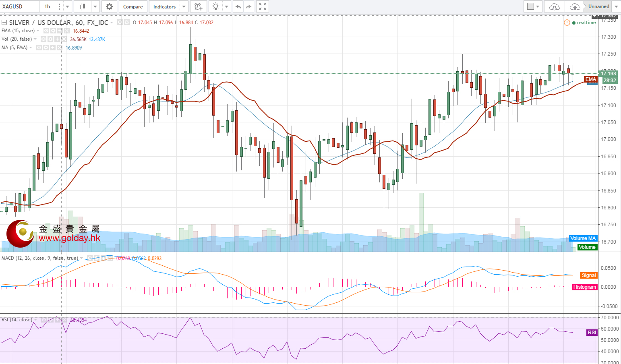Image resolution: width=621 pixels, height=364 pixels.
Task: Click the realtime status label
Action: (x=586, y=23)
